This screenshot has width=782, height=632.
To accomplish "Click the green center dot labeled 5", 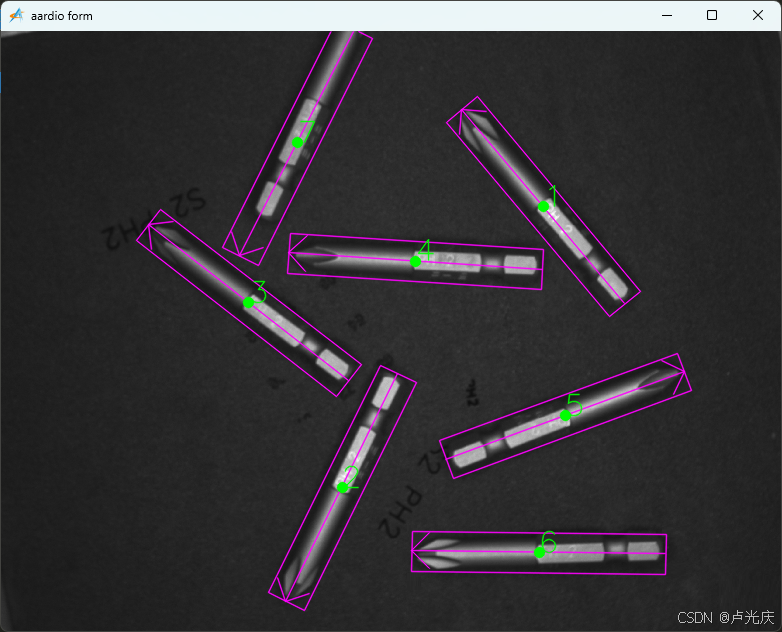I will pyautogui.click(x=565, y=416).
